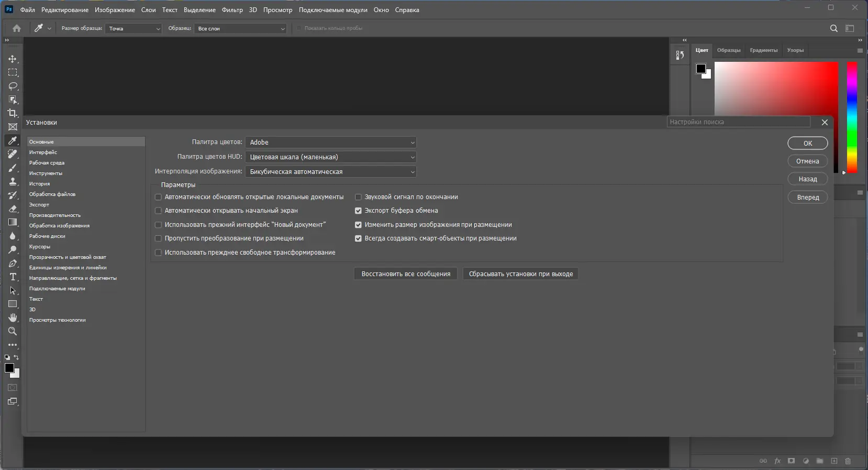Select the Eraser tool
This screenshot has height=470, width=868.
[13, 209]
